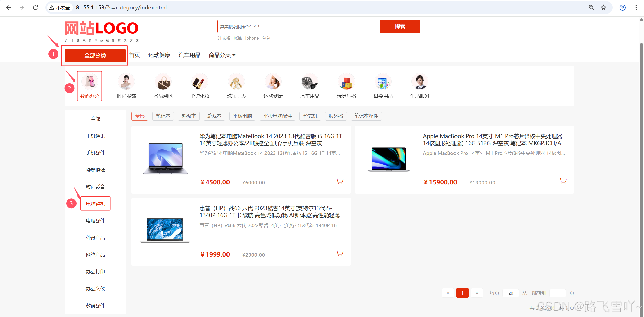Open 运动健康 in top navigation

pyautogui.click(x=159, y=55)
